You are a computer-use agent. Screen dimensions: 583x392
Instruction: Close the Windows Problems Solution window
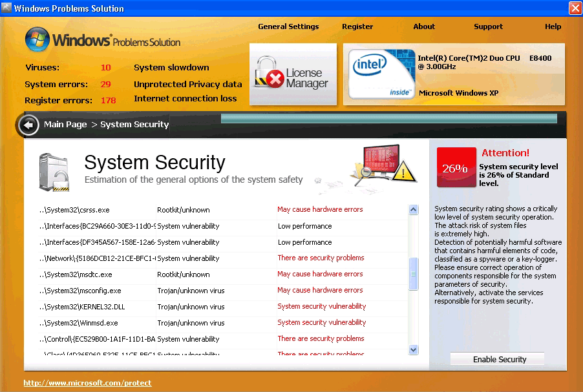click(x=575, y=8)
